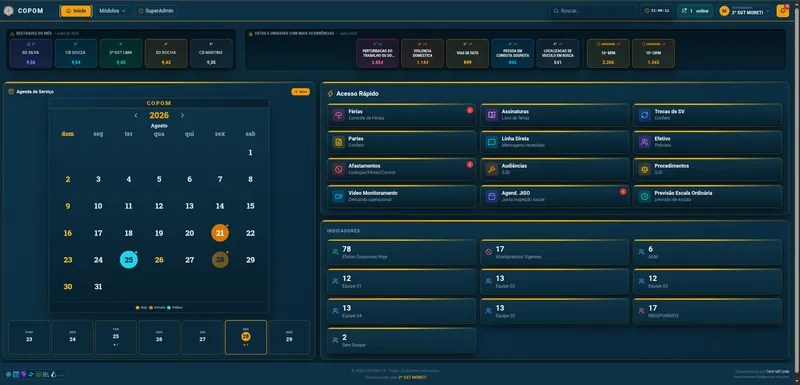Image resolution: width=800 pixels, height=385 pixels.
Task: Open the Equipe 01 indicator card
Action: point(402,281)
